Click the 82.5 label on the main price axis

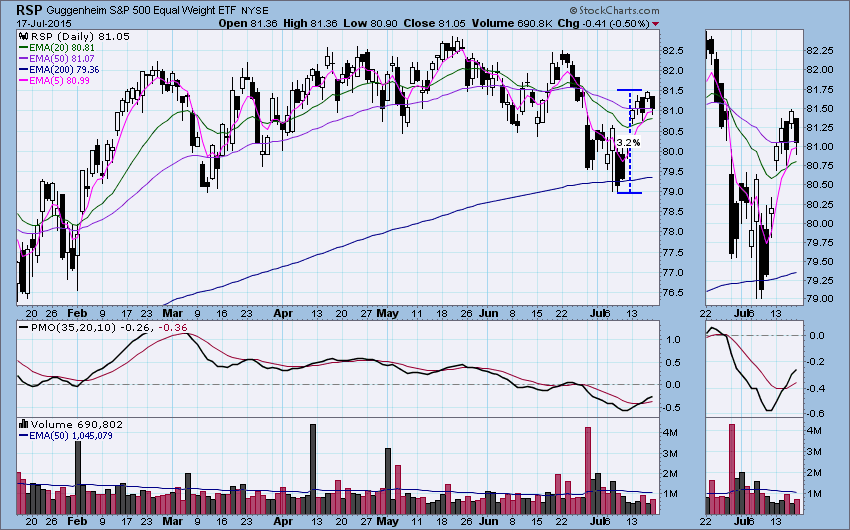click(x=672, y=50)
